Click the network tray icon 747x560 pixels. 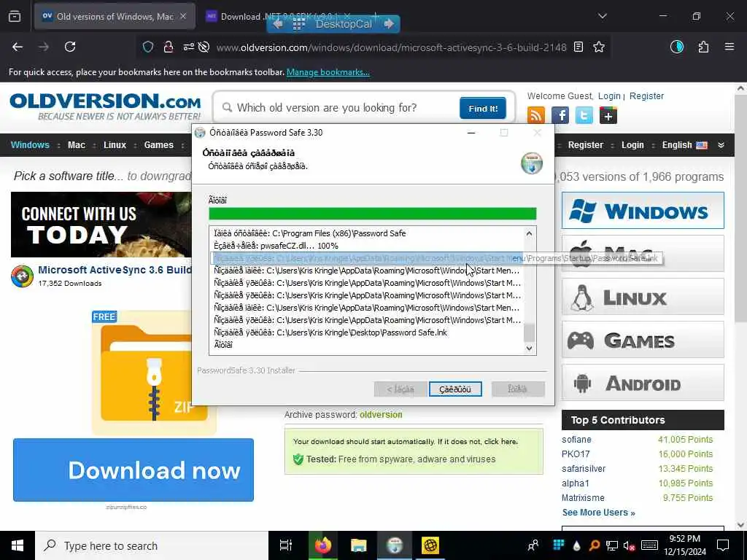coord(612,545)
